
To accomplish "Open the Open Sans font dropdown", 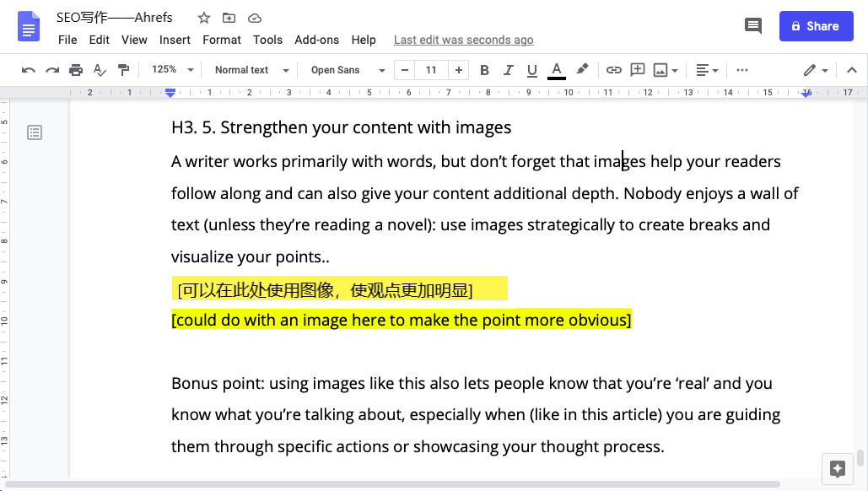I will click(x=347, y=70).
